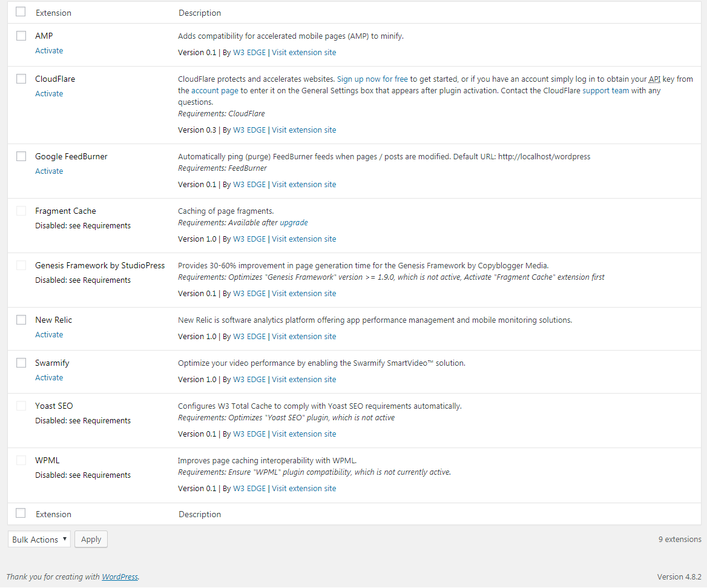Visit extension site for Google FeedBurner
707x588 pixels.
[x=304, y=185]
